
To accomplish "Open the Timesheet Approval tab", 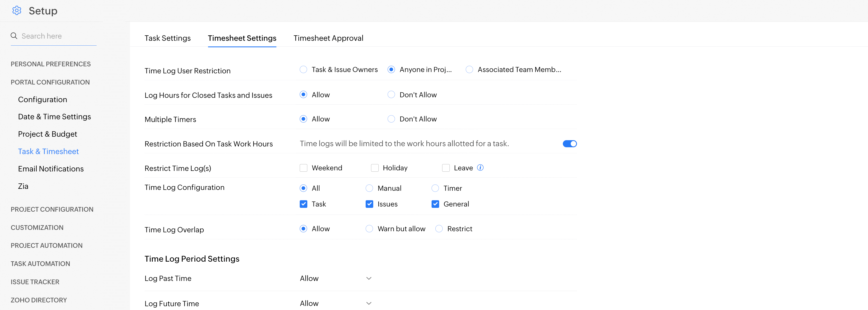I will [328, 38].
